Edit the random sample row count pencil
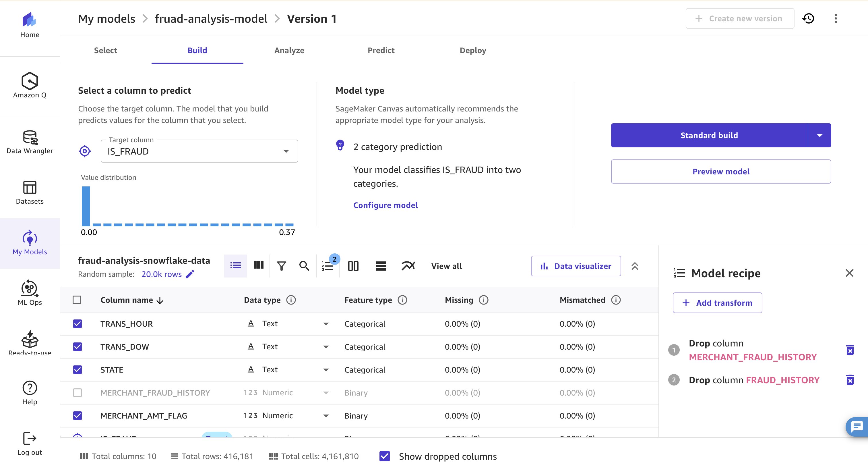Viewport: 868px width, 474px height. [x=190, y=274]
